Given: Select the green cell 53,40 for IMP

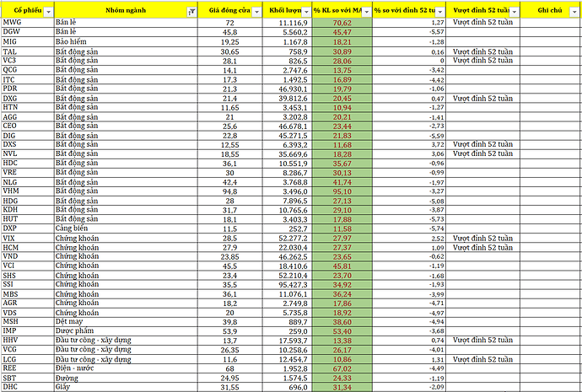Looking at the screenshot, I should coord(342,330).
